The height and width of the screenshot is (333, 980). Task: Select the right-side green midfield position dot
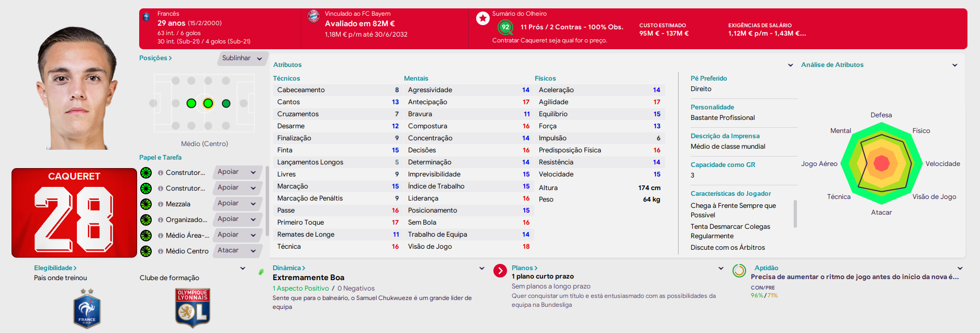point(226,104)
